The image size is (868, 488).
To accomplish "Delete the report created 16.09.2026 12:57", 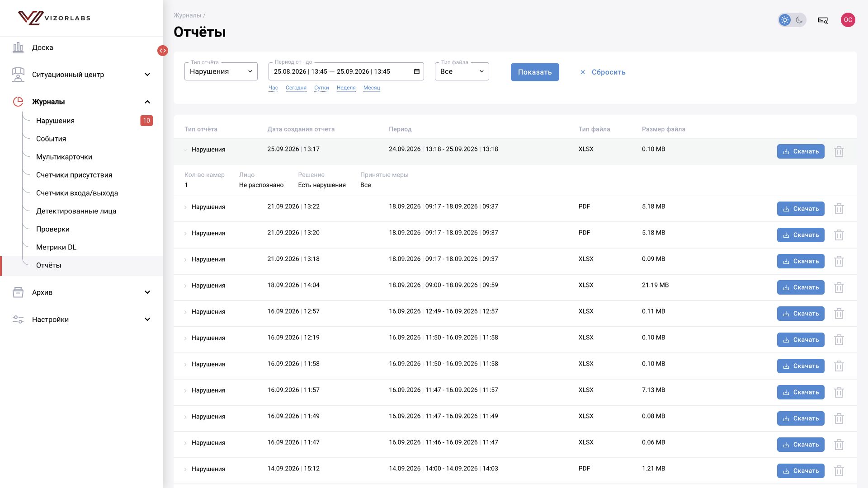I will click(x=839, y=314).
